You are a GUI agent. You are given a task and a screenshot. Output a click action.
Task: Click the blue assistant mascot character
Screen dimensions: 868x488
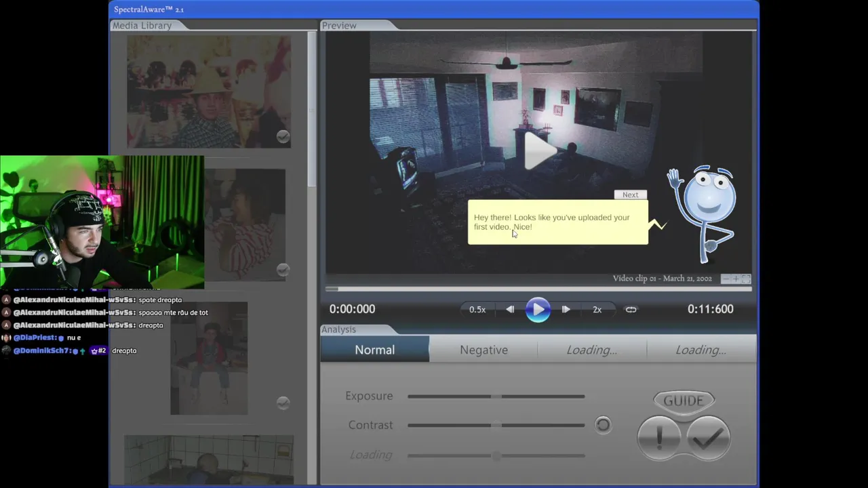pos(703,213)
